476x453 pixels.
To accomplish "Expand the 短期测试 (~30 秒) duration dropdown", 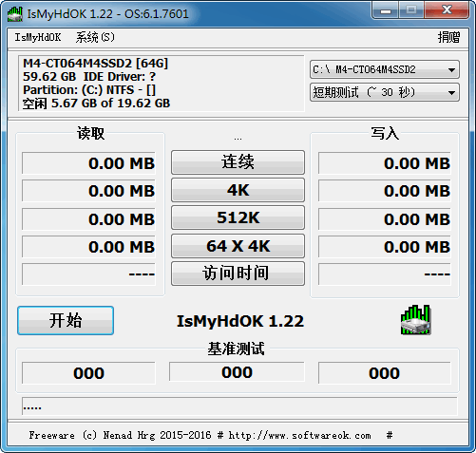I will (x=385, y=92).
